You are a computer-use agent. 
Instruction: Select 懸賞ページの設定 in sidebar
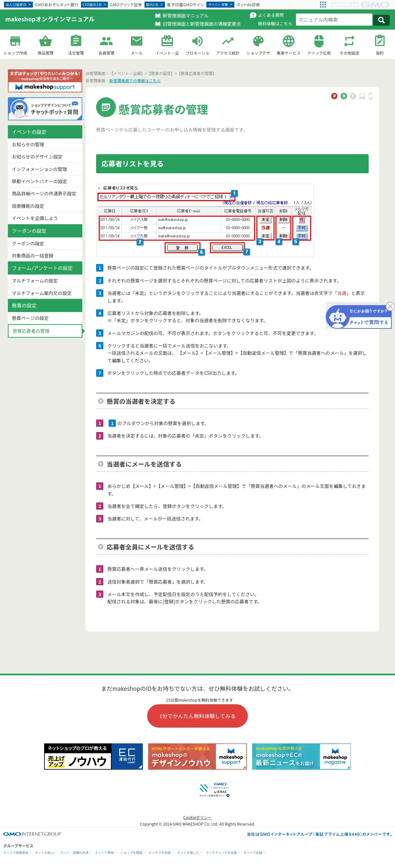tap(45, 318)
